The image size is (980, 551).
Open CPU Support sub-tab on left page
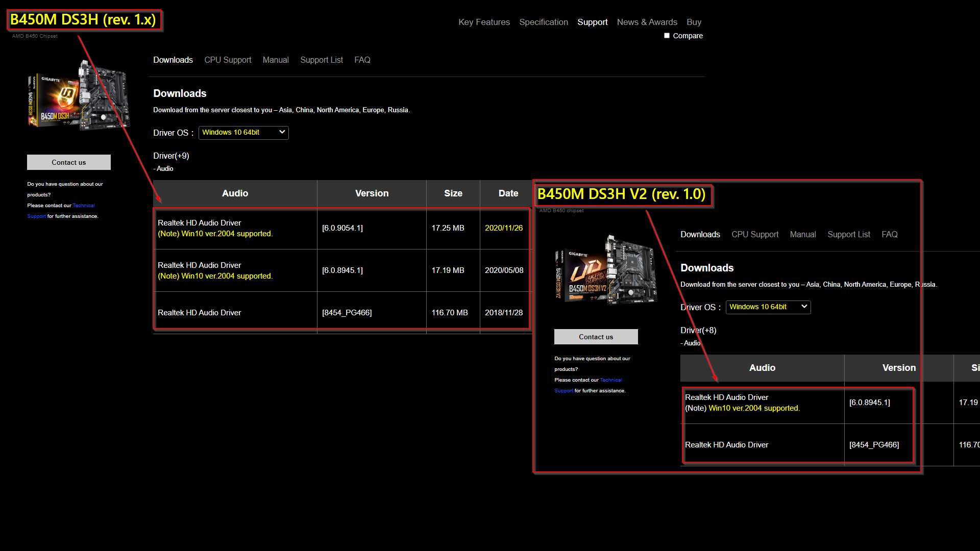228,60
